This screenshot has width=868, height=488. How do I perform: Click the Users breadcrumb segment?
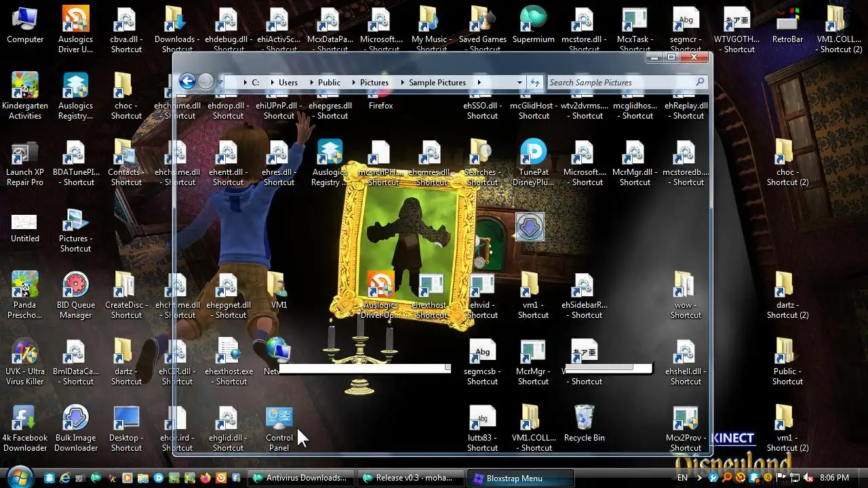click(288, 83)
